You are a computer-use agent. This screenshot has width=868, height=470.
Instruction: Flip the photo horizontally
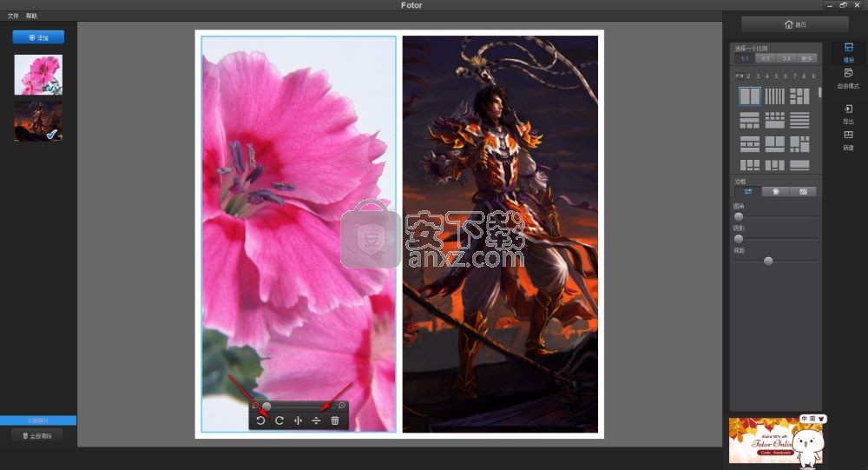pos(298,420)
